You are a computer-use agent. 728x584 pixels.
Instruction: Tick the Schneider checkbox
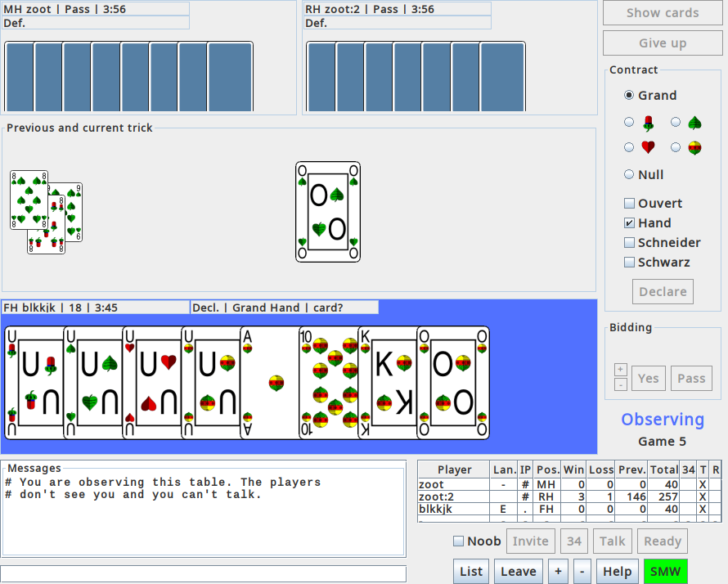(x=629, y=242)
